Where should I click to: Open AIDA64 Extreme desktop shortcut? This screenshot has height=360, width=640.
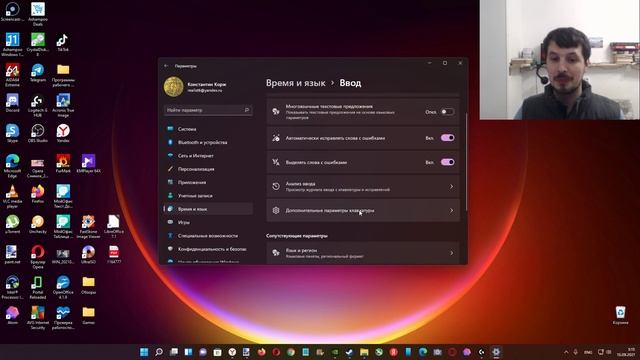[x=12, y=75]
